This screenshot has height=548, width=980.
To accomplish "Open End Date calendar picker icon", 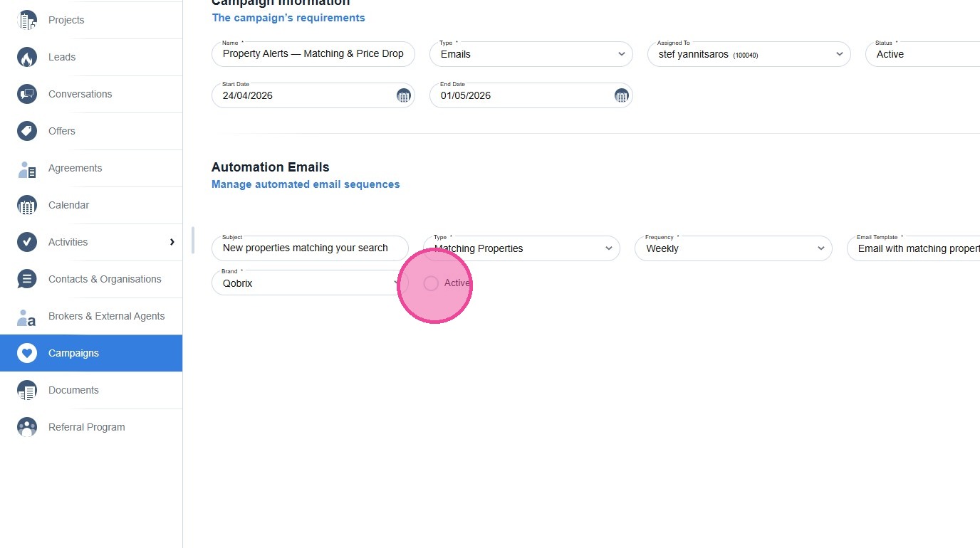I will click(621, 95).
